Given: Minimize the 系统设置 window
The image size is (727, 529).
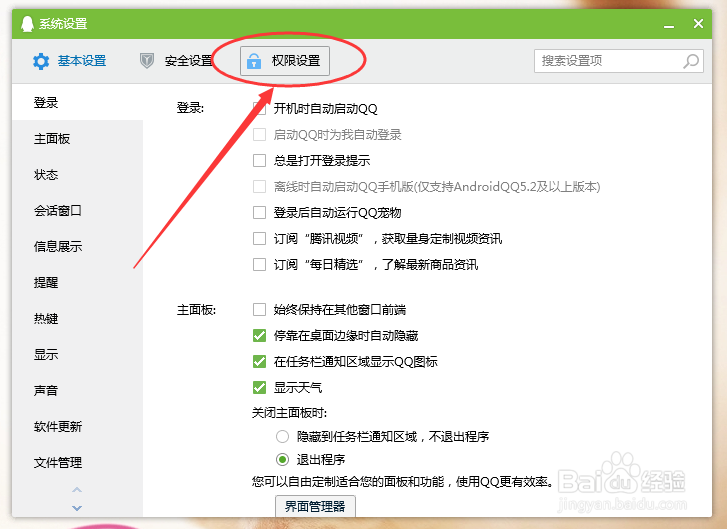Looking at the screenshot, I should [669, 26].
